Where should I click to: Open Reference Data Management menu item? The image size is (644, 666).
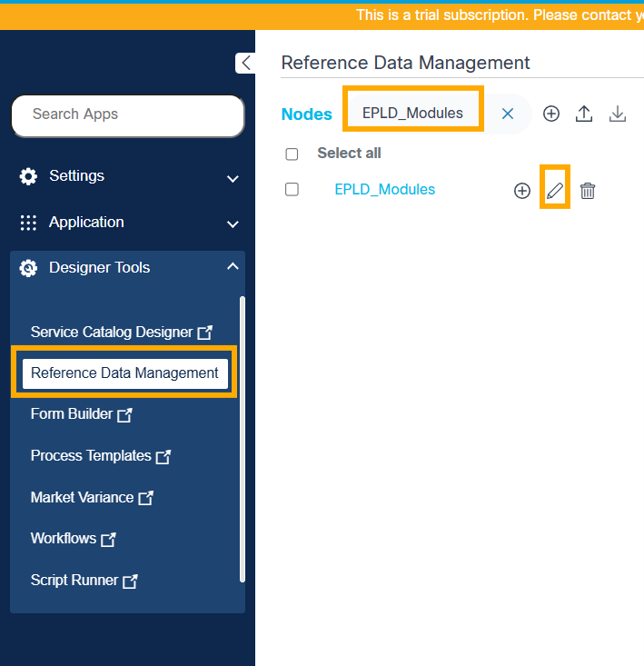click(x=124, y=373)
